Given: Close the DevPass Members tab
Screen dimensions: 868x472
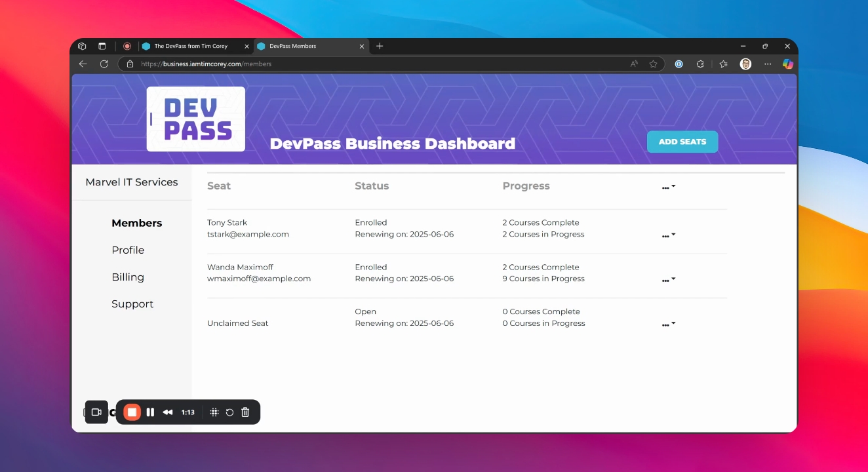Looking at the screenshot, I should click(x=362, y=47).
